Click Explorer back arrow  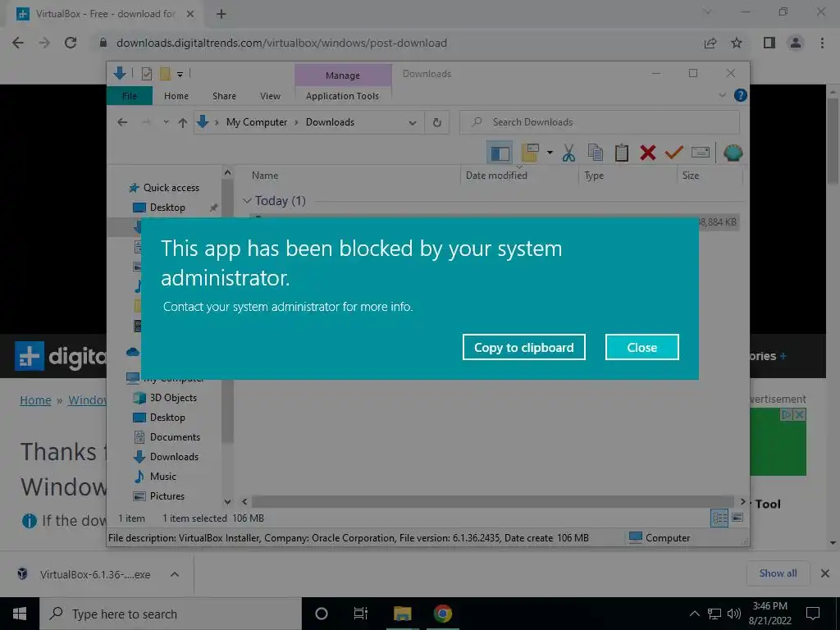123,122
